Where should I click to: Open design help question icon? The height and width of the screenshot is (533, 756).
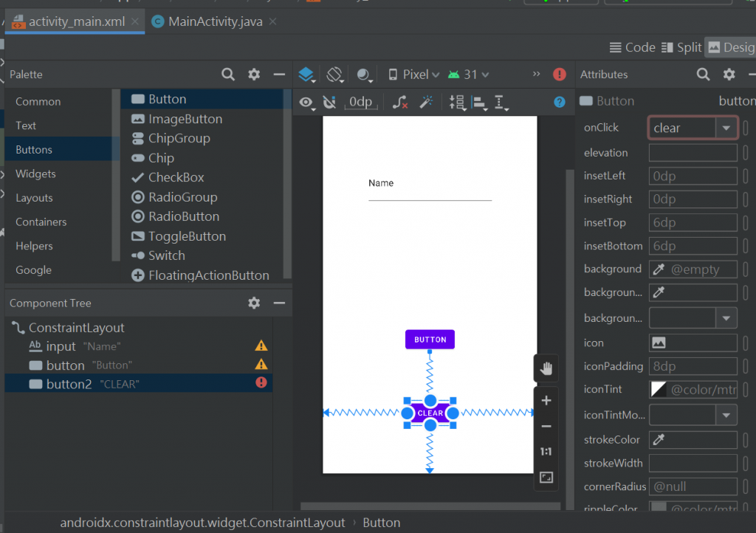560,102
